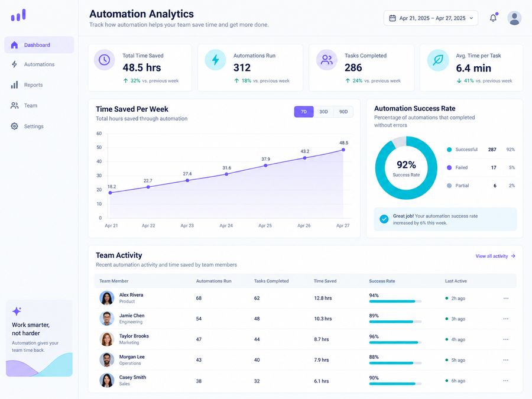Click Casey Smith's avatar photo
The width and height of the screenshot is (532, 399).
click(106, 380)
